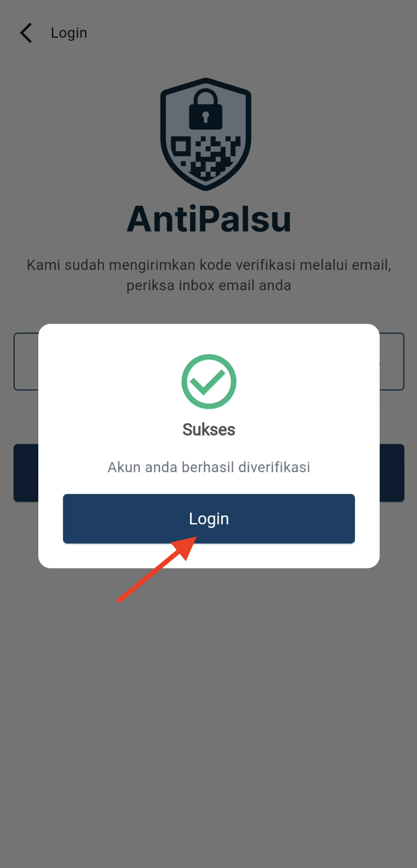Click the dark button's left edge behind the dialog
417x868 pixels.
[x=26, y=473]
